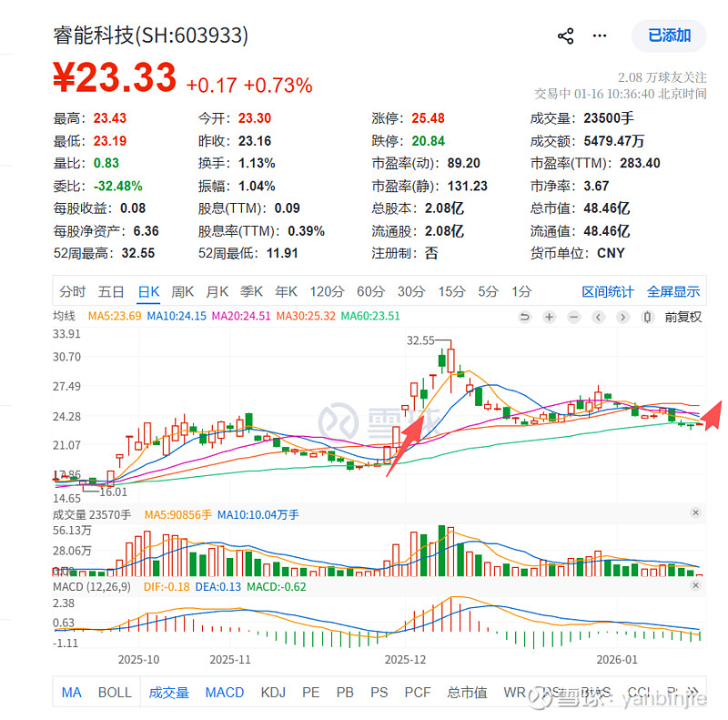Click the 2025-12 date axis label
The width and height of the screenshot is (728, 720).
(405, 659)
